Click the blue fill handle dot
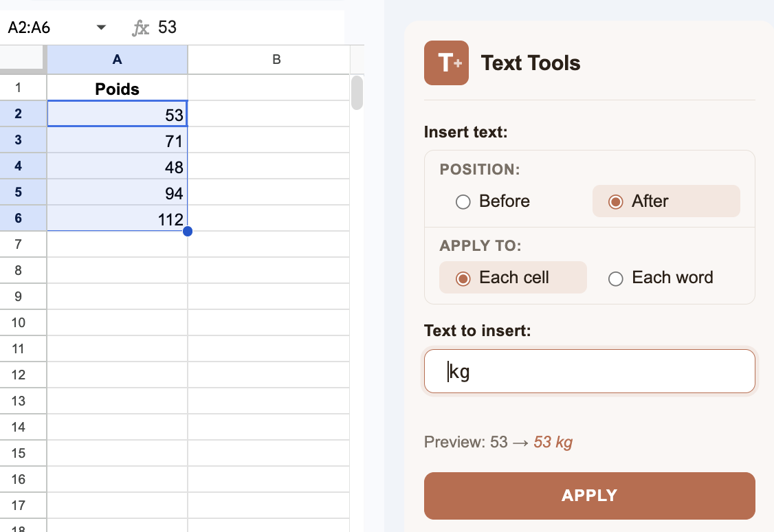Image resolution: width=774 pixels, height=532 pixels. [x=188, y=232]
